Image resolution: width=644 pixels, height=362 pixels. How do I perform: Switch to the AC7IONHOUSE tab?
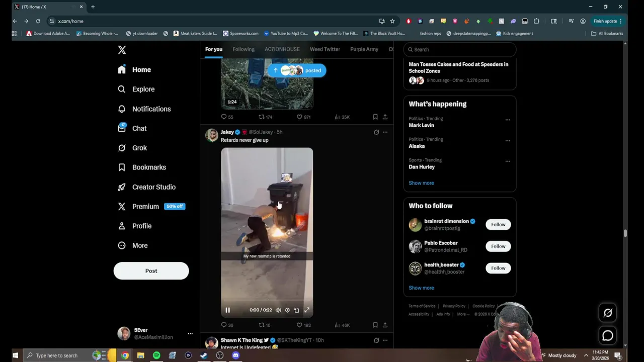(282, 49)
